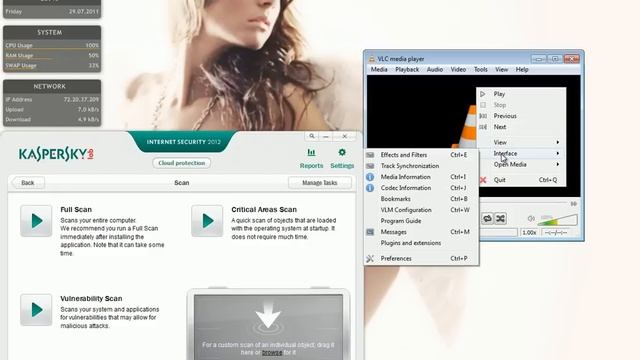Click the Full Scan heading text
Image resolution: width=640 pixels, height=360 pixels.
pyautogui.click(x=76, y=209)
